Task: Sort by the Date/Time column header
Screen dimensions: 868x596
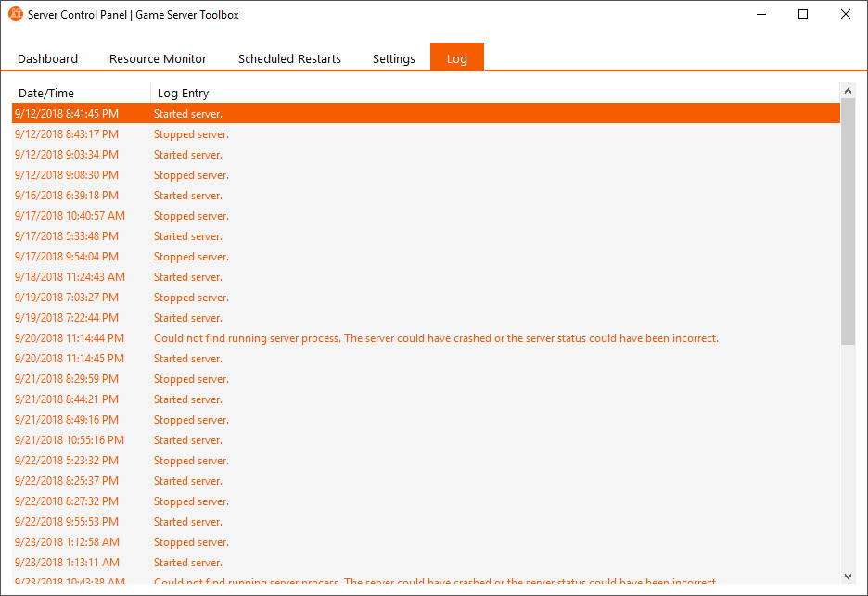Action: [45, 93]
